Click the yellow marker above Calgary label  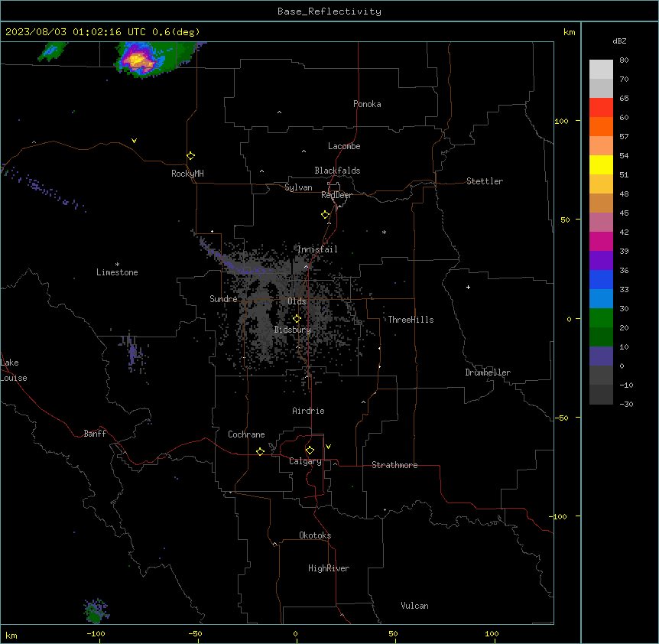310,450
